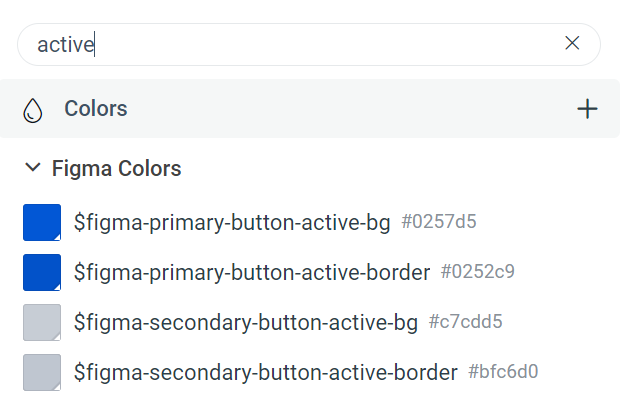Collapse the Figma Colors group chevron
Screen dimensions: 623x416
33,167
